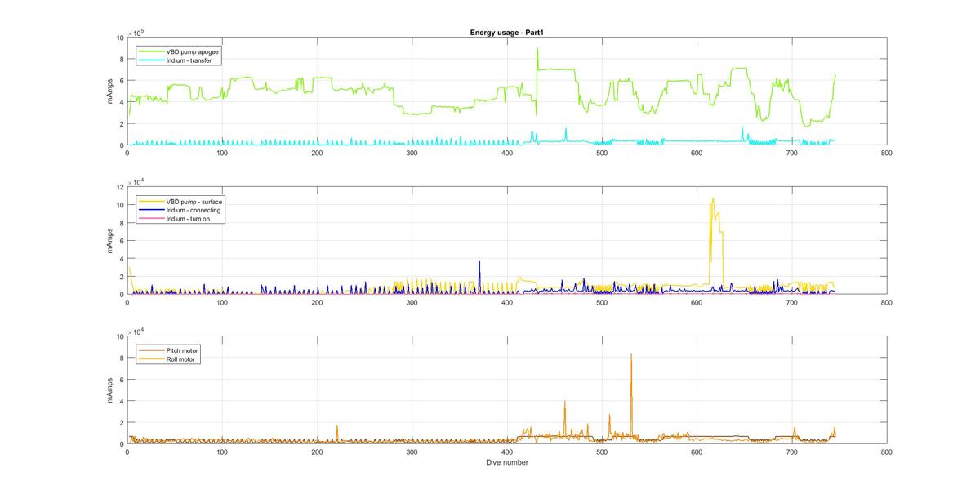This screenshot has width=980, height=499.
Task: Click the "VBD pump - surface" legend label
Action: (x=194, y=202)
